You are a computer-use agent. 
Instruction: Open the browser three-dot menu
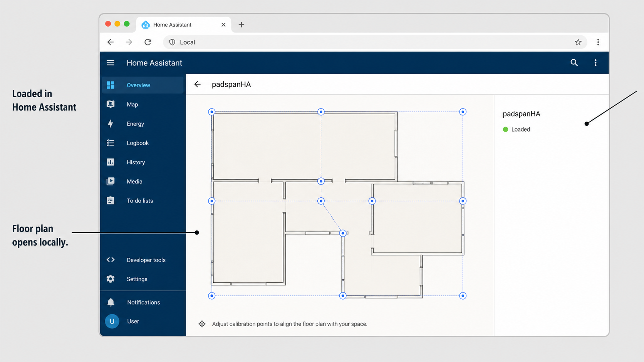click(598, 42)
